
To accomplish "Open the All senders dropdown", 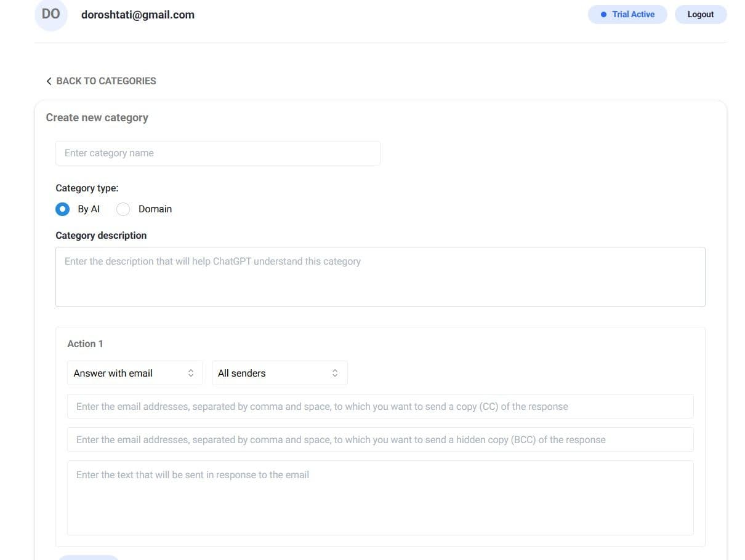I will point(279,373).
